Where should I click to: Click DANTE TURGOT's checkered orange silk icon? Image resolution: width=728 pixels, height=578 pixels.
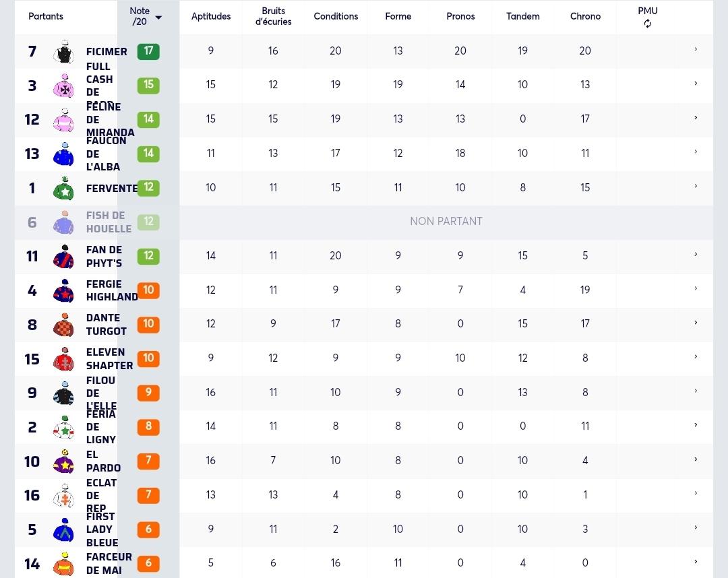[x=63, y=325]
